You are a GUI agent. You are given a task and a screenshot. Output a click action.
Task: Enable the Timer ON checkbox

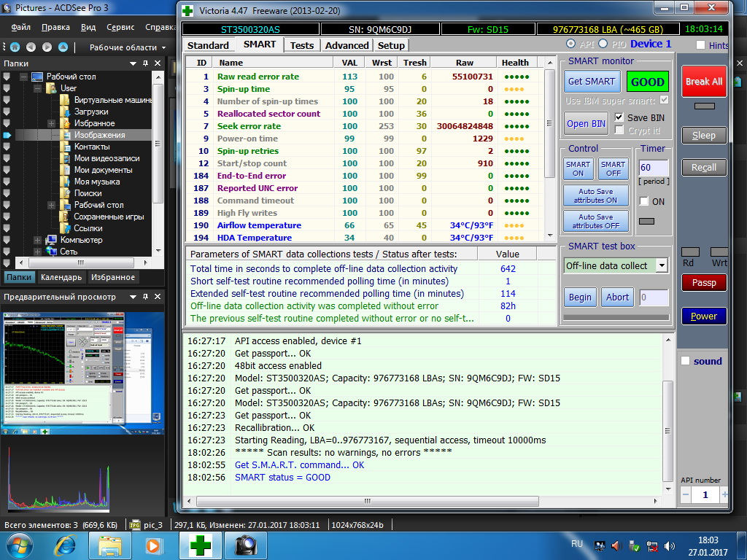[644, 201]
